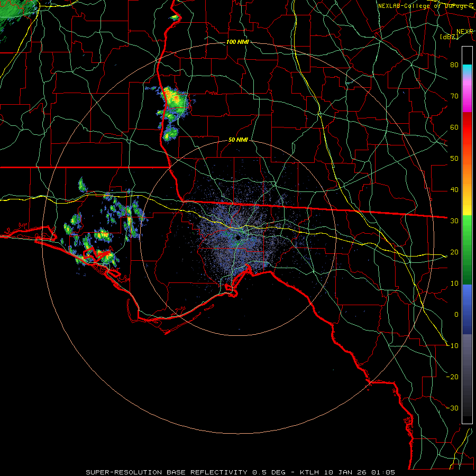Viewport: 476px width, 476px height.
Task: Click the 0 dBZ scale value
Action: (x=456, y=315)
